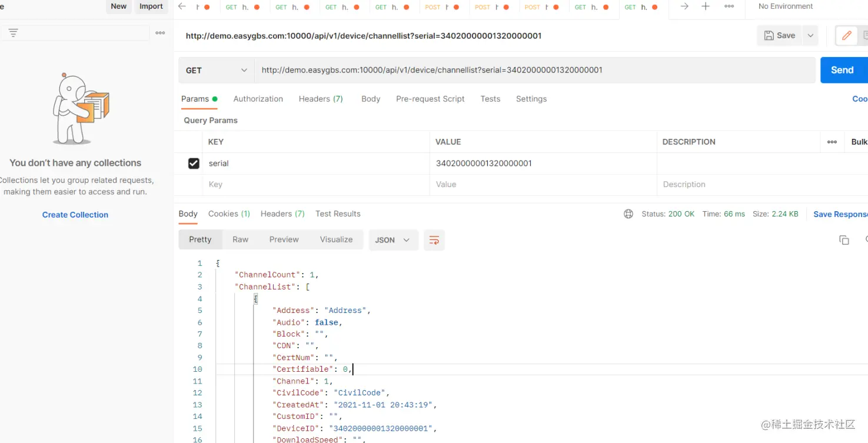Switch to Raw response view
Image resolution: width=868 pixels, height=443 pixels.
(240, 239)
